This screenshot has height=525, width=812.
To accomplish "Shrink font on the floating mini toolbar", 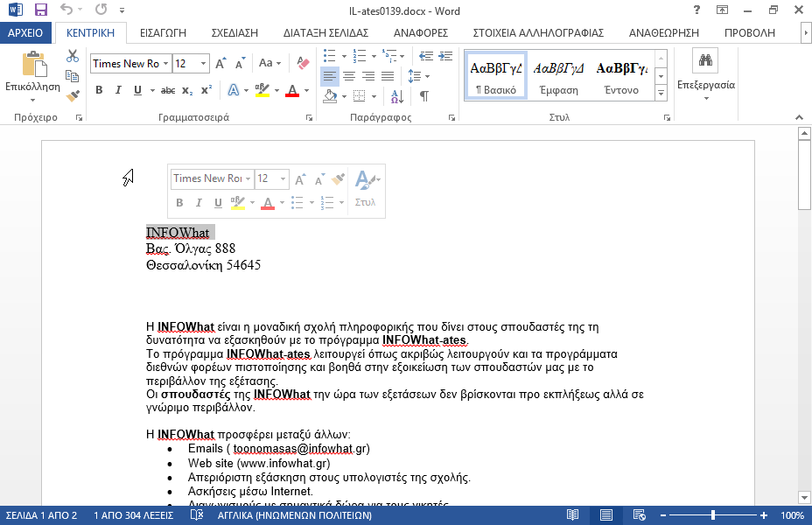I will point(320,179).
